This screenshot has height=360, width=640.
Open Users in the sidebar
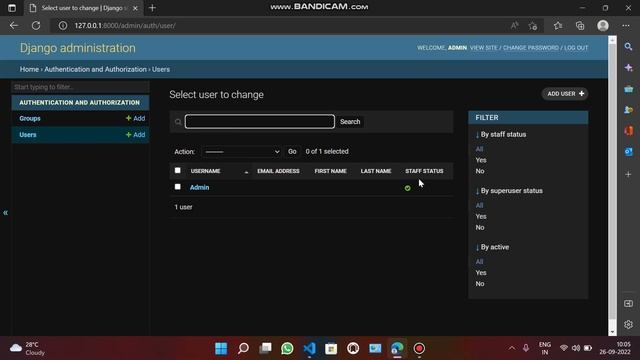(28, 135)
